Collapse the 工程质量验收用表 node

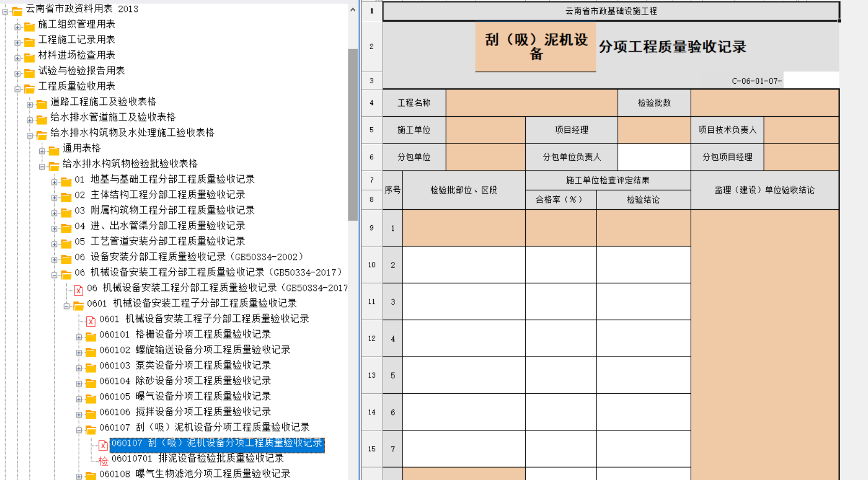17,89
